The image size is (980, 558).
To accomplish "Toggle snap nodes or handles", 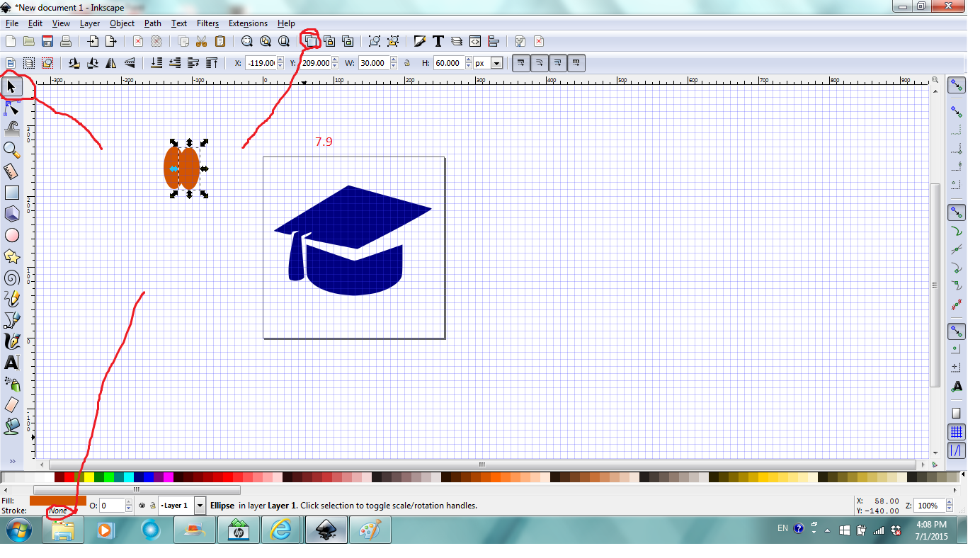I will click(x=957, y=212).
